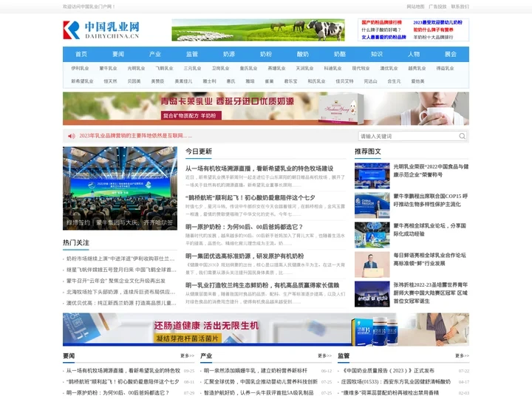Open the conference hall slideshow image

point(120,188)
